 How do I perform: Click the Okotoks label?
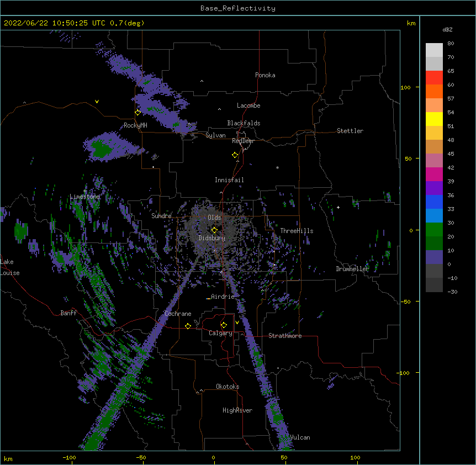coord(228,387)
